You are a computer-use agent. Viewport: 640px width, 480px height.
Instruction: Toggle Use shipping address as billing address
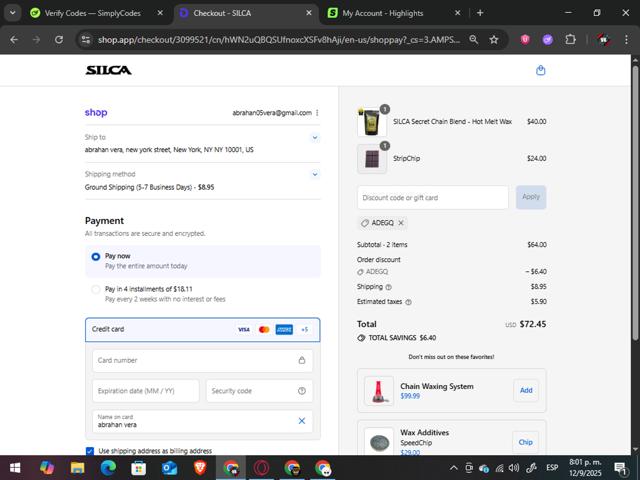click(90, 451)
